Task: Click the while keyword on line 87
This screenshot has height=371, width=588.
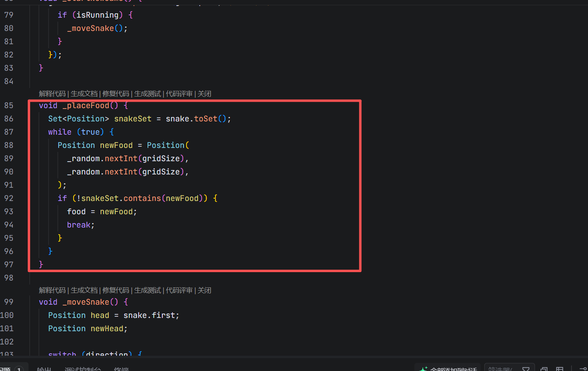Action: pos(60,132)
